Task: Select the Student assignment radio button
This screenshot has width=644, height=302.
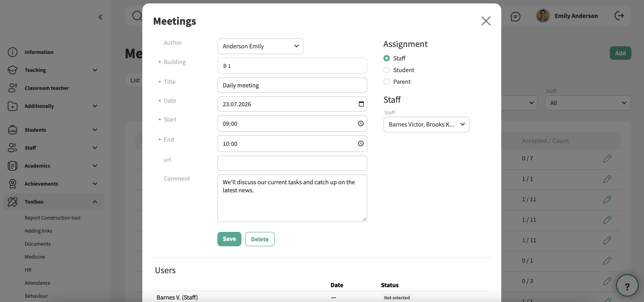Action: click(x=386, y=70)
